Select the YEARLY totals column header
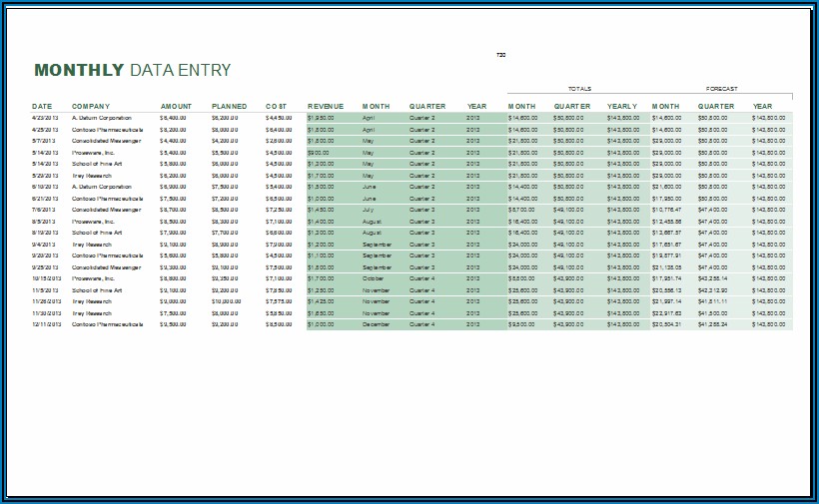The width and height of the screenshot is (819, 504). tap(622, 106)
